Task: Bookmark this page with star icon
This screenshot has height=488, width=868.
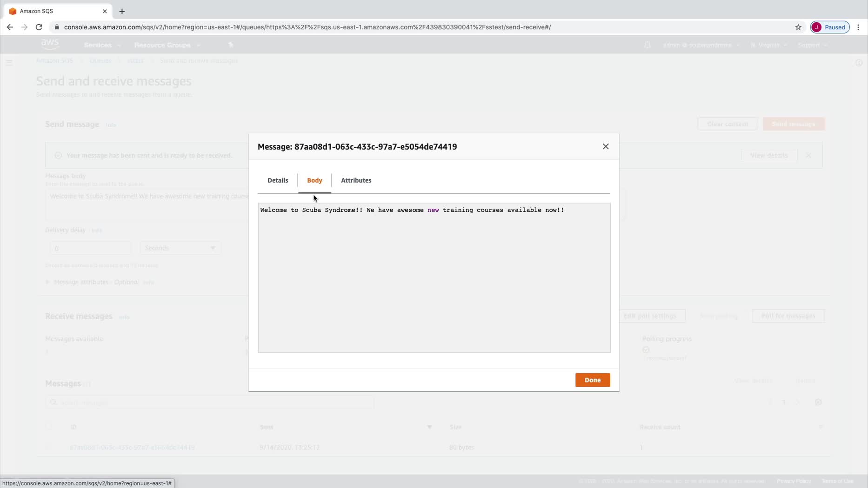Action: [x=798, y=27]
